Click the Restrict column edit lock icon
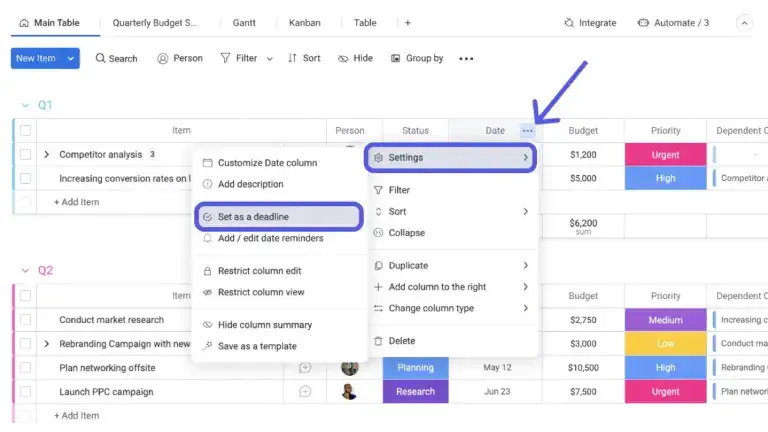768x432 pixels. (208, 271)
